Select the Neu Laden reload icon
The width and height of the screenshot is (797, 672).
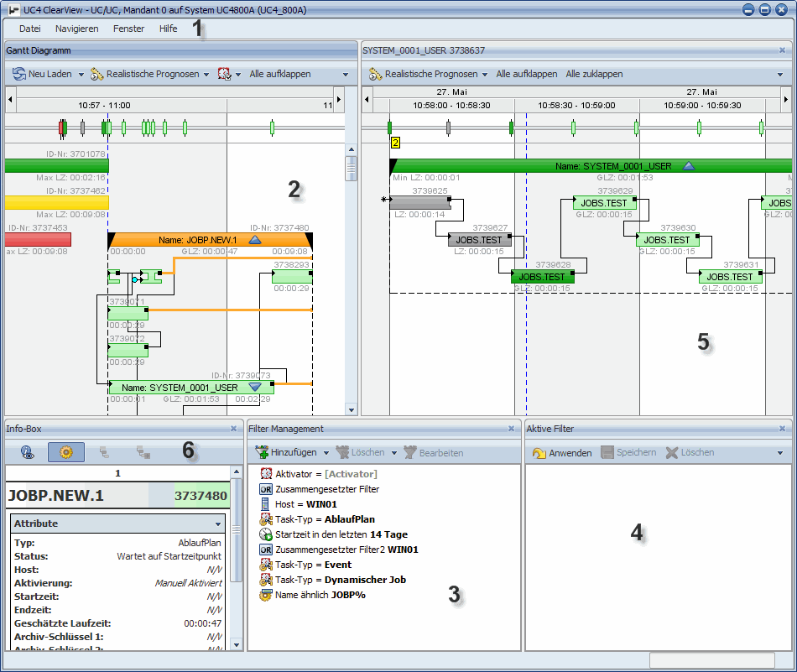(18, 73)
